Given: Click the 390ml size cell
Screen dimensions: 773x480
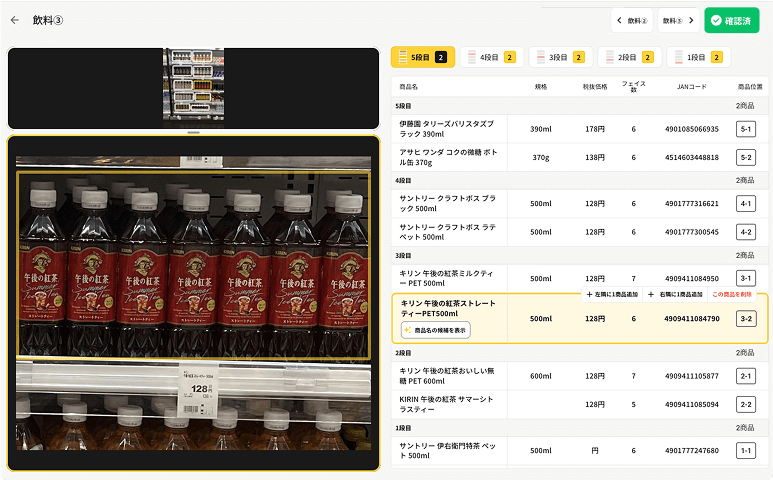Looking at the screenshot, I should pos(541,129).
